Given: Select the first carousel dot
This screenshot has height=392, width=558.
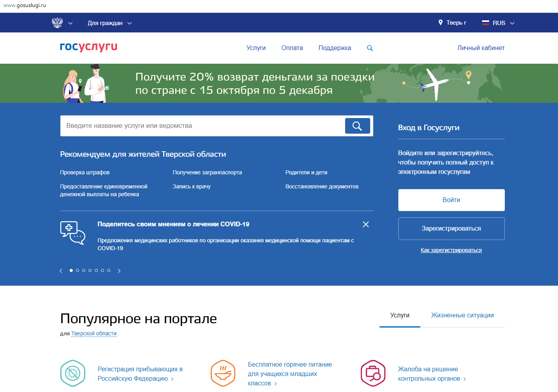Looking at the screenshot, I should (x=71, y=270).
